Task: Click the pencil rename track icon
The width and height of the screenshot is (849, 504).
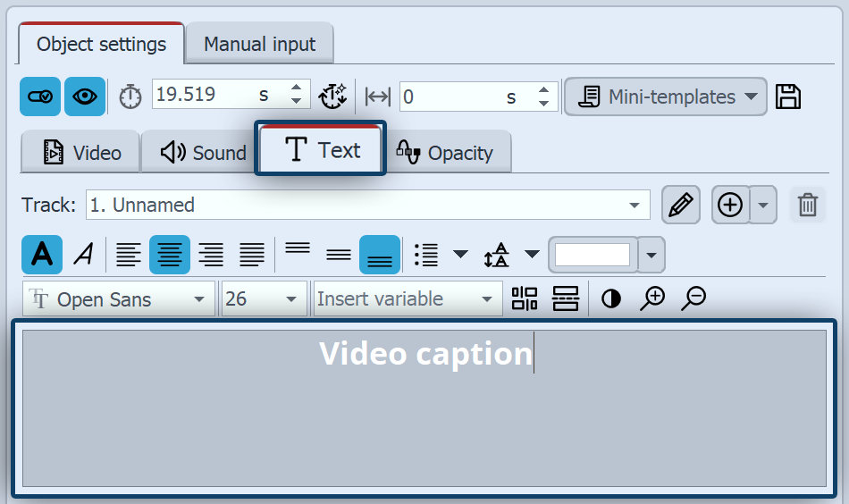Action: tap(681, 205)
